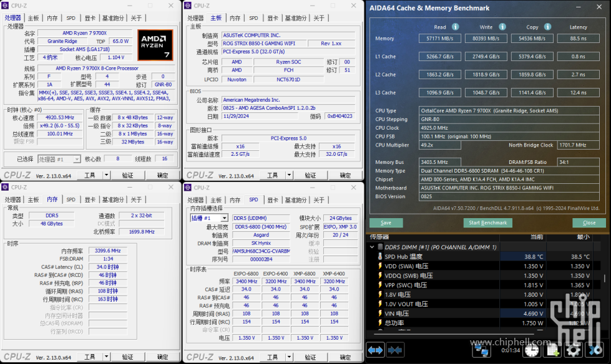
Task: Click the info icon next to Read column
Action: point(455,27)
